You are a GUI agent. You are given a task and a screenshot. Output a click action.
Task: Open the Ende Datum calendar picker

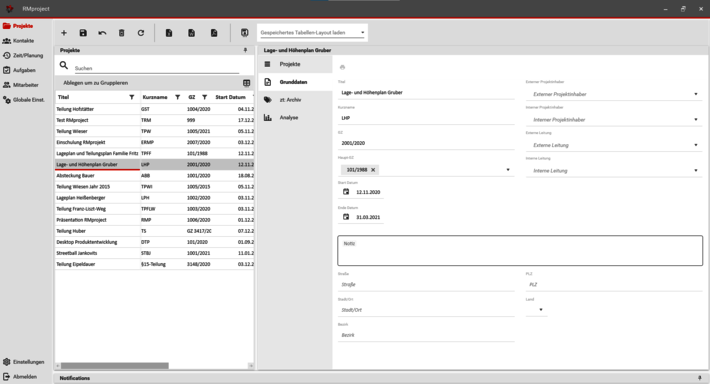point(346,217)
